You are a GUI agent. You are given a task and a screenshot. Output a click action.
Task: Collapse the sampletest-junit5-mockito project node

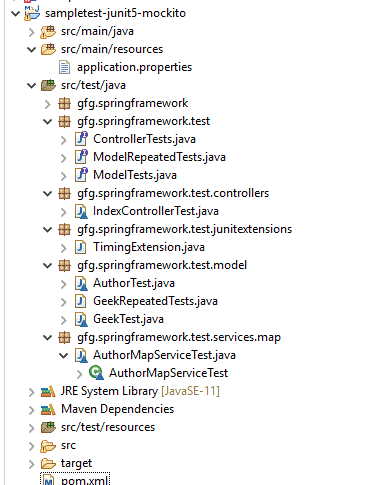point(15,14)
